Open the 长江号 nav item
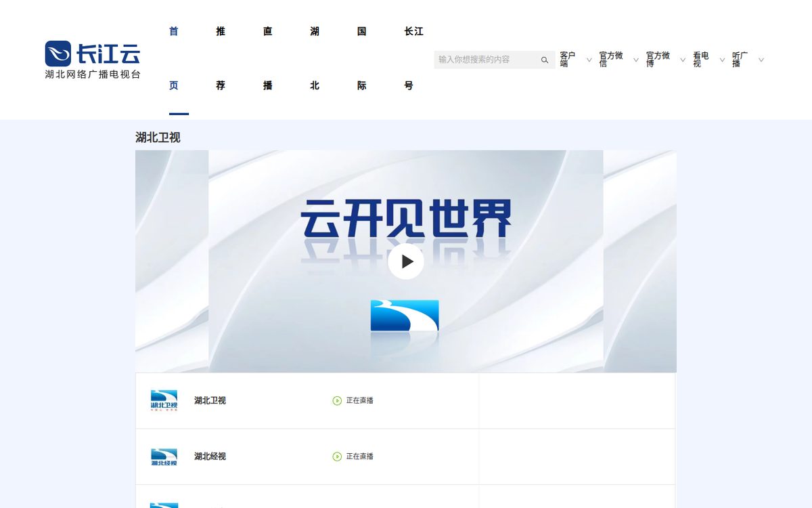 pos(413,59)
